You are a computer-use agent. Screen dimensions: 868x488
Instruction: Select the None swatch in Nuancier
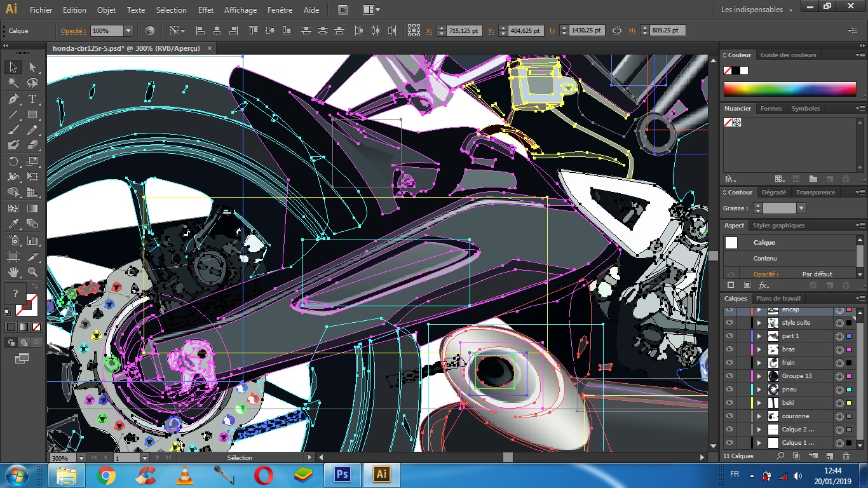pyautogui.click(x=728, y=122)
